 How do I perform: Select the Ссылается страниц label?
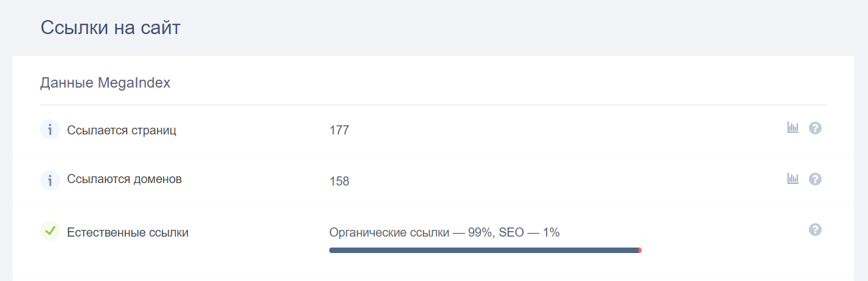pos(122,130)
